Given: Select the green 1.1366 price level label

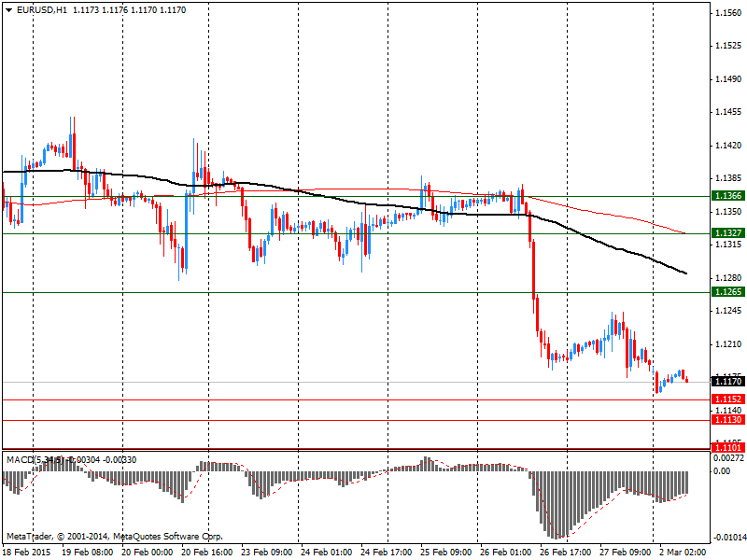Looking at the screenshot, I should point(727,196).
